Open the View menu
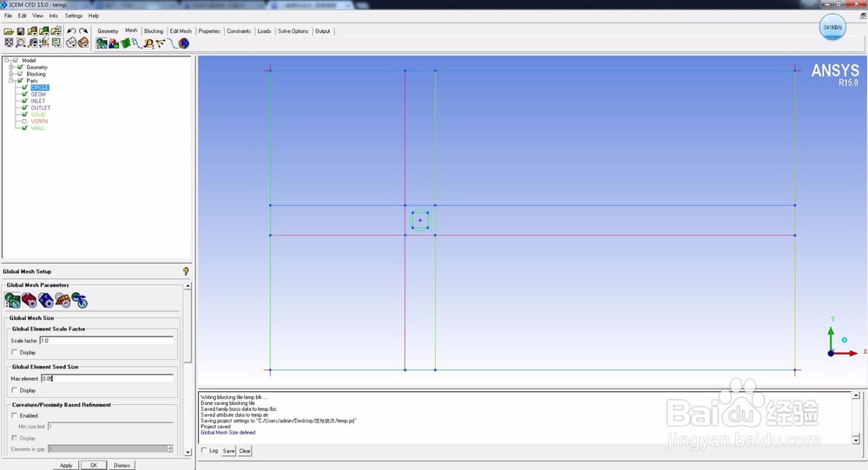The height and width of the screenshot is (470, 868). [x=37, y=16]
